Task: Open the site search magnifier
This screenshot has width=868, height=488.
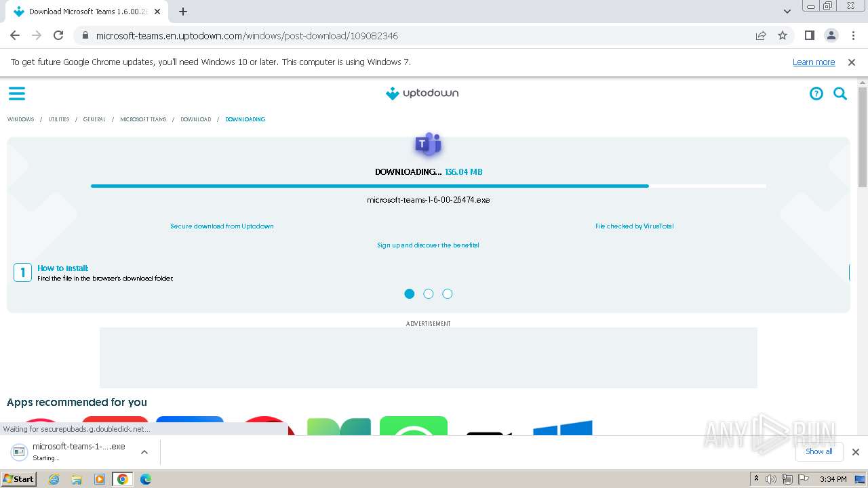Action: [x=840, y=94]
